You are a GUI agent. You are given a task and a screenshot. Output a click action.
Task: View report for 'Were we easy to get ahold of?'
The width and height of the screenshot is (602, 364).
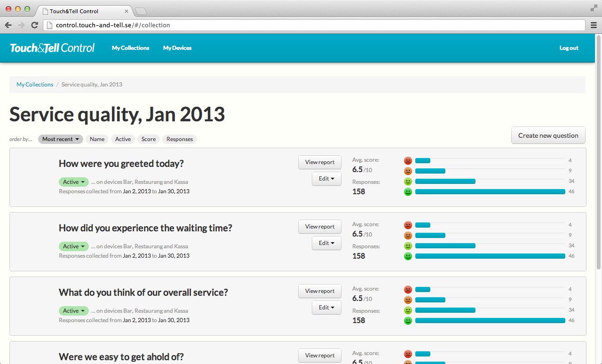[x=320, y=356]
